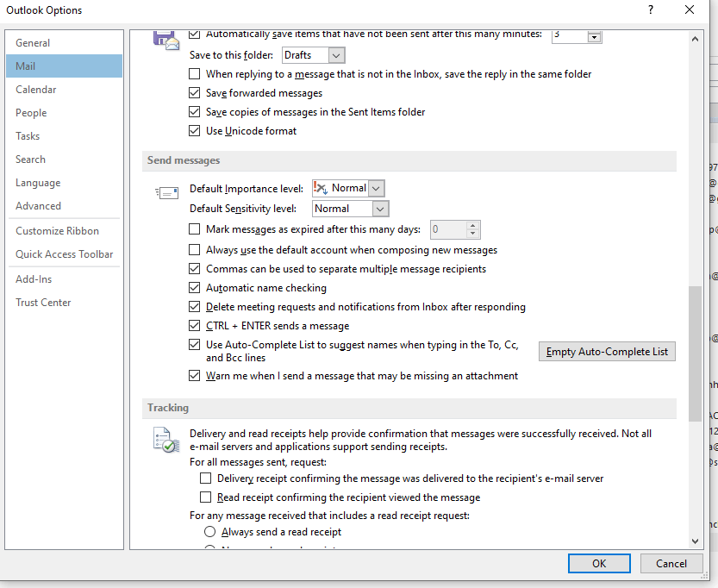Viewport: 718px width, 588px height.
Task: Click the scroll down arrow
Action: click(x=695, y=541)
